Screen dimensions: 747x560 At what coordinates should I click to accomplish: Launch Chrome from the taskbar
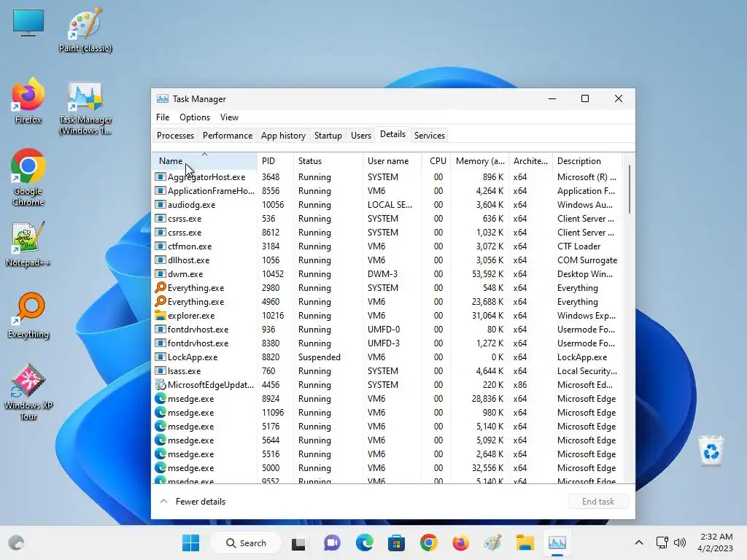point(429,542)
